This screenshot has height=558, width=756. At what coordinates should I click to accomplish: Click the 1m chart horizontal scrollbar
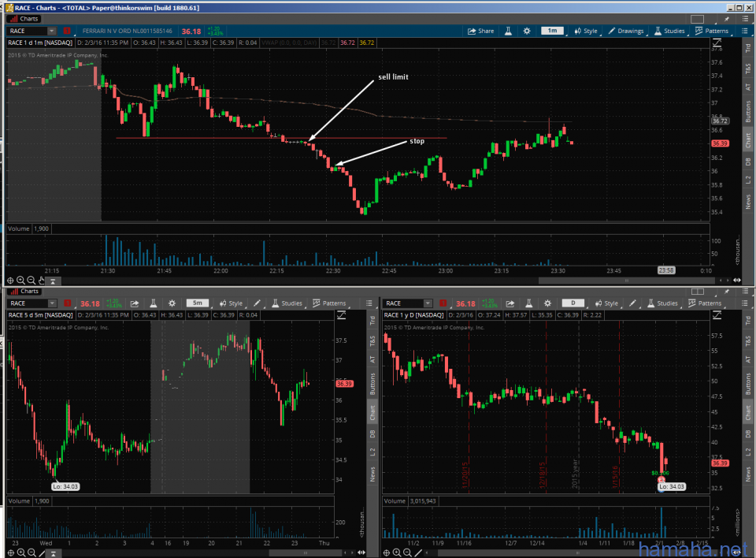coord(626,281)
